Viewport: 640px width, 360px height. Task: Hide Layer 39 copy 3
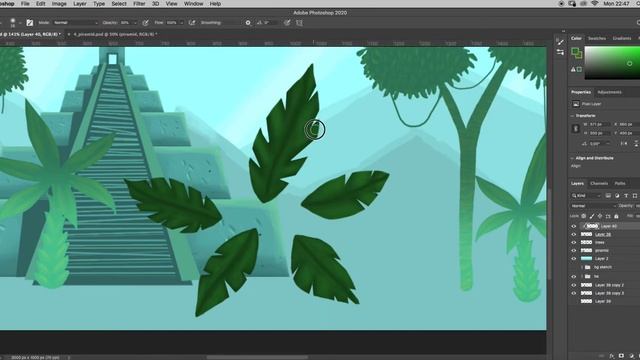point(573,293)
